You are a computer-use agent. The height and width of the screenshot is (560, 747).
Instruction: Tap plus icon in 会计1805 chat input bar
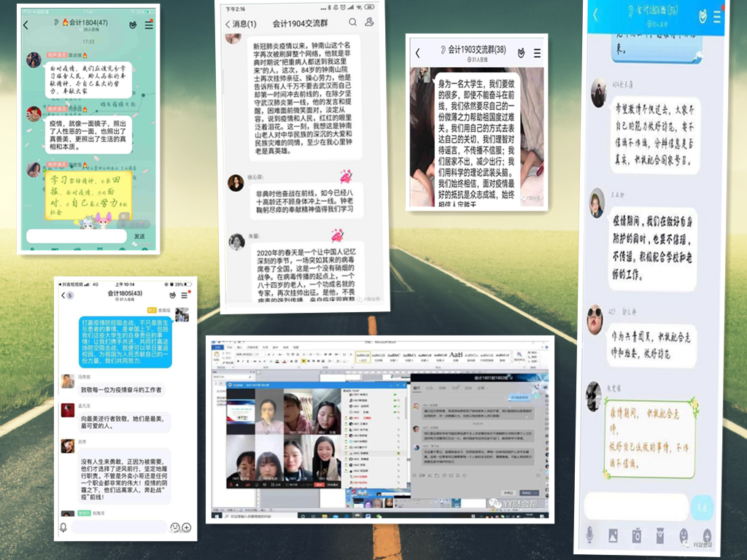click(x=187, y=527)
